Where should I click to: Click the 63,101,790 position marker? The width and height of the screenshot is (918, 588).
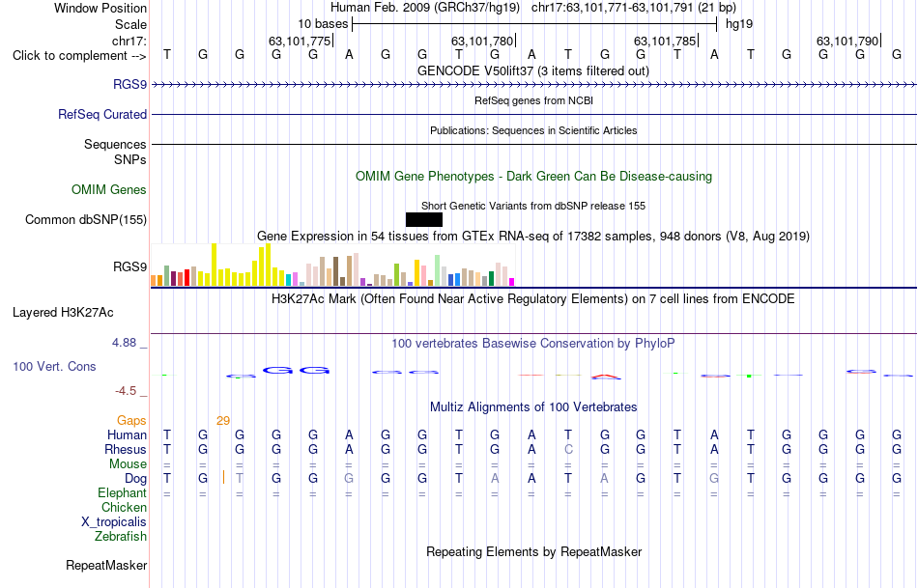[847, 41]
